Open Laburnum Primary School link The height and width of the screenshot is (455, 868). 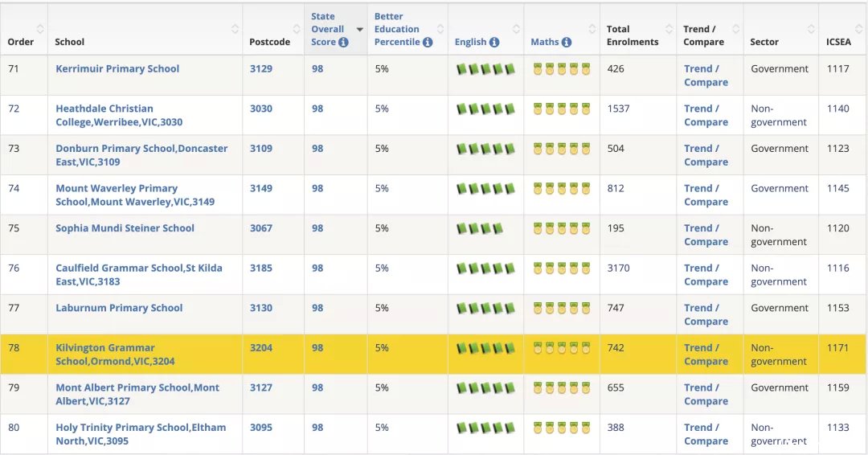coord(119,308)
